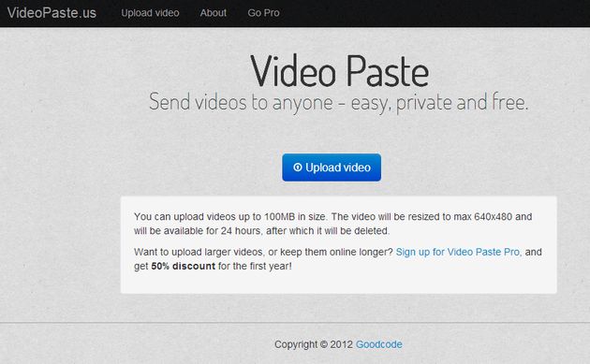Open the VideoPaste.us home logo link
Viewport: 590px width, 364px height.
pyautogui.click(x=52, y=13)
